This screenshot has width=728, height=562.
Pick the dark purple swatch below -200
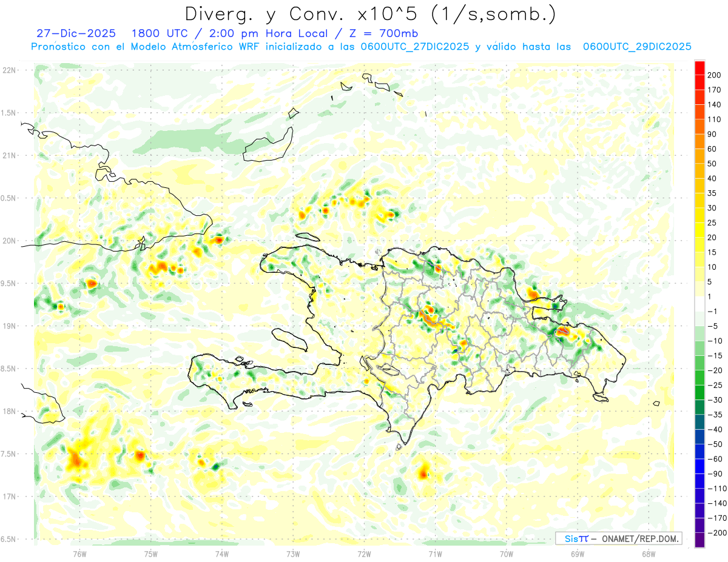[699, 540]
